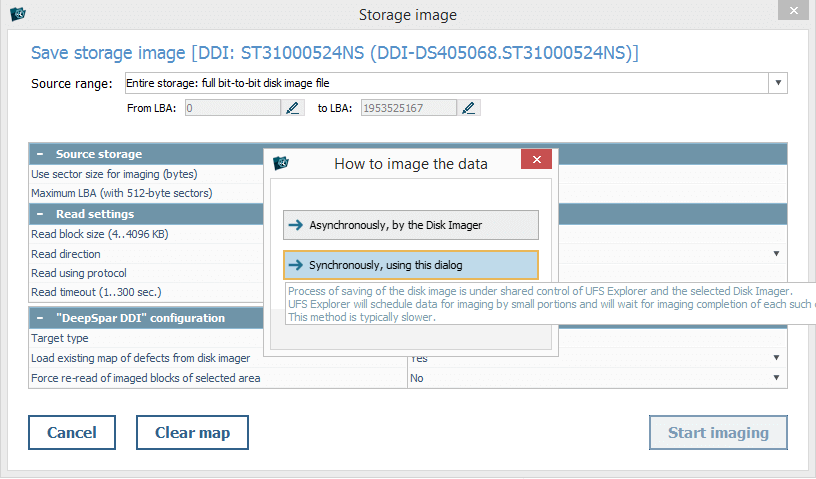
Task: Click the Start imaging button
Action: pyautogui.click(x=718, y=433)
